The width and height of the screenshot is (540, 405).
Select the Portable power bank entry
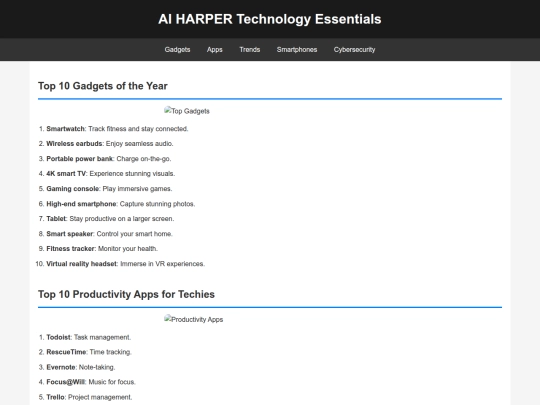pyautogui.click(x=109, y=159)
